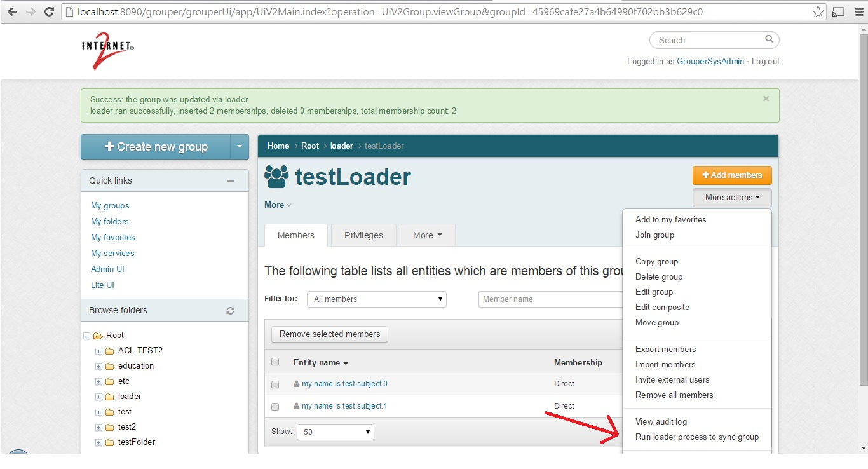Check the box for test.subject.1 row
The height and width of the screenshot is (469, 868).
[x=275, y=407]
